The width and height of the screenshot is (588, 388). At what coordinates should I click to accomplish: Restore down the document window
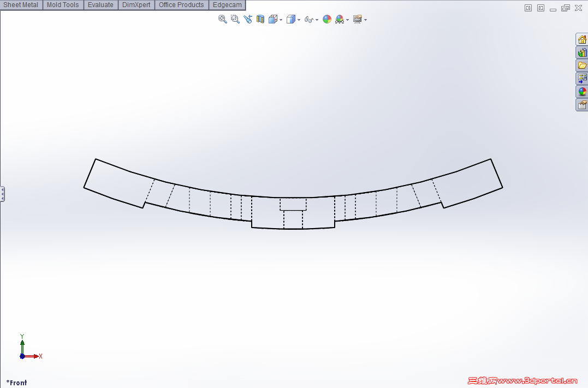tap(566, 8)
